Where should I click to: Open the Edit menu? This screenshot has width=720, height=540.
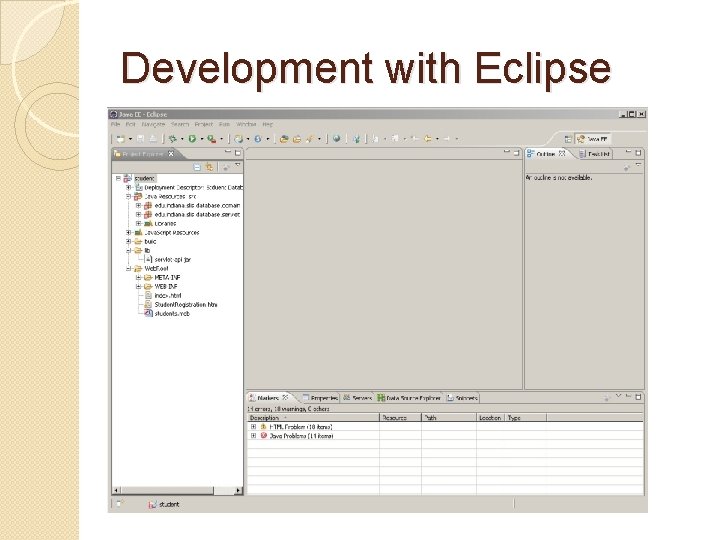[131, 124]
